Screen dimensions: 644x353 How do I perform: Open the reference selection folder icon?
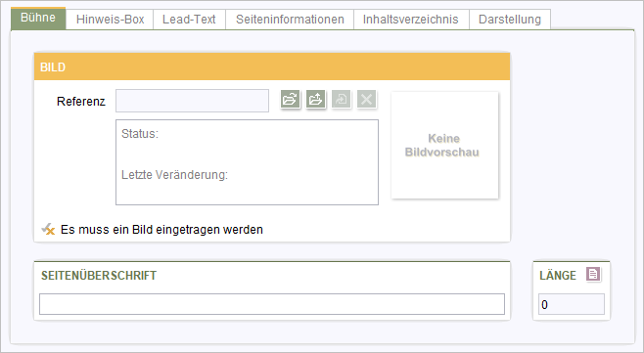[290, 100]
